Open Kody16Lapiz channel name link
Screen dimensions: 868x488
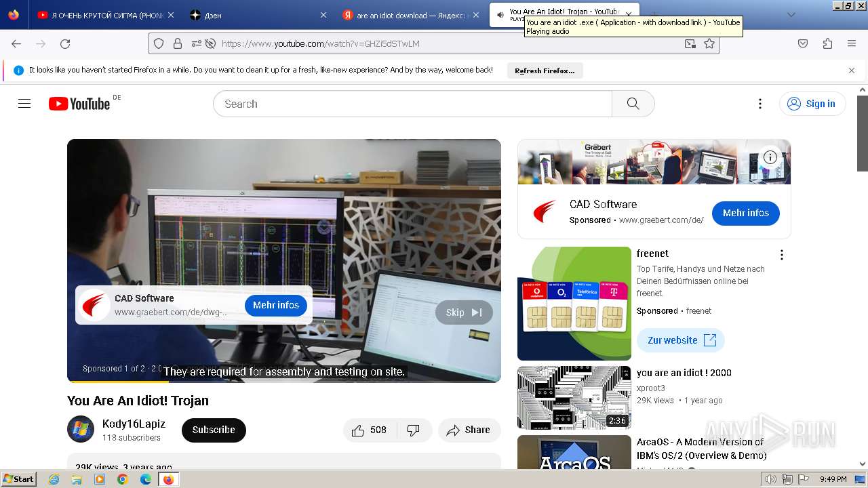pos(134,424)
